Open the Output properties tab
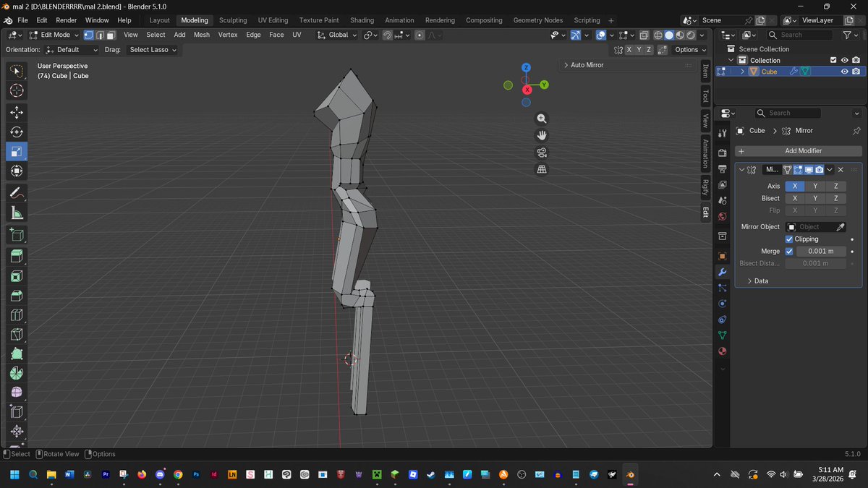 (722, 168)
